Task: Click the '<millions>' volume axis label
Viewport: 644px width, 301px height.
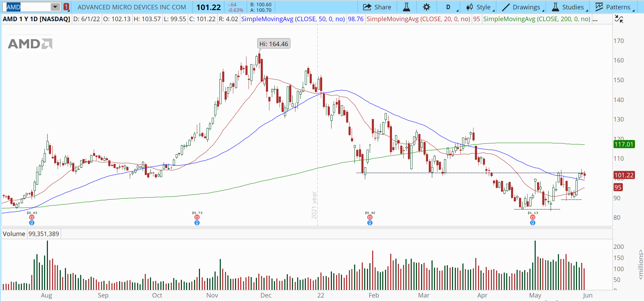Action: [x=641, y=264]
